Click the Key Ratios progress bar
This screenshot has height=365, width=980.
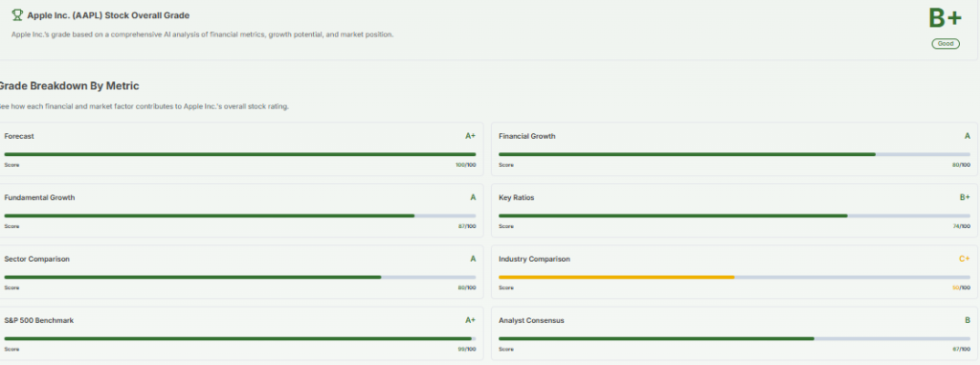734,216
